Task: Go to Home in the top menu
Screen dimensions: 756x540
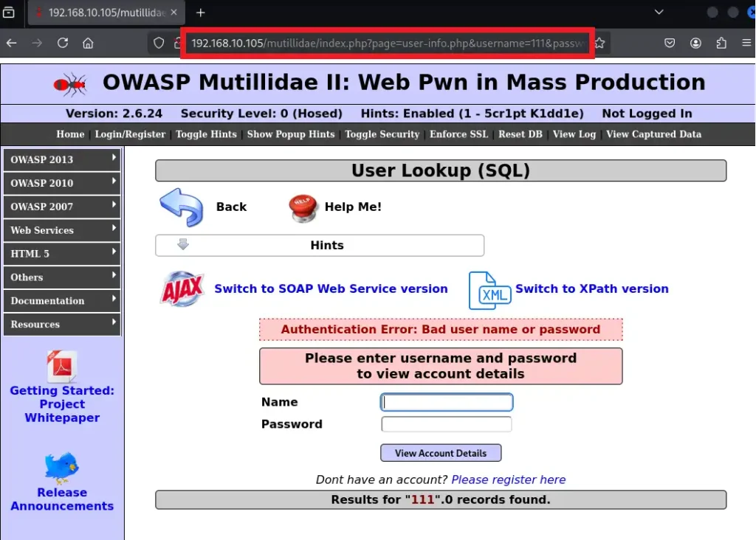Action: 70,134
